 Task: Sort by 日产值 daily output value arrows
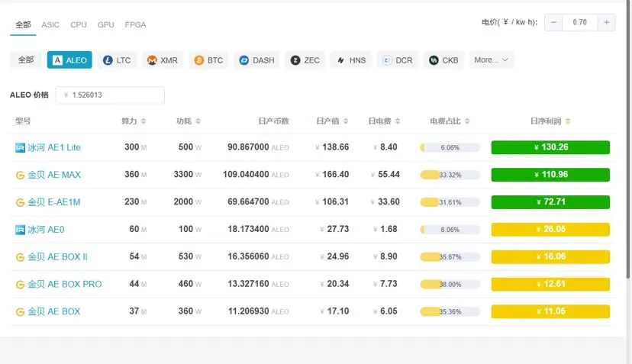click(x=346, y=121)
